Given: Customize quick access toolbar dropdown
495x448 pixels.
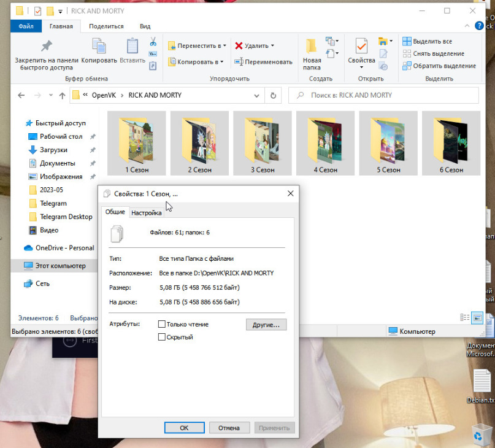Looking at the screenshot, I should (x=60, y=12).
